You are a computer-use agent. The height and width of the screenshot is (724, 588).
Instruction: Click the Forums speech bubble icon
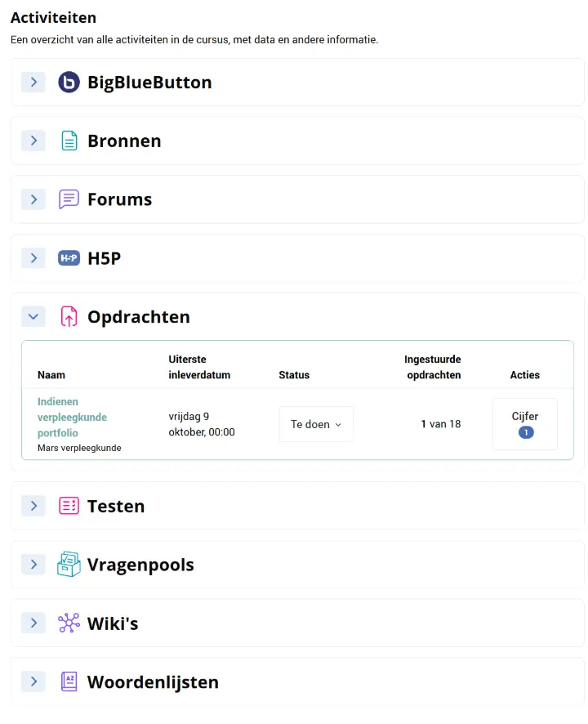[x=69, y=199]
